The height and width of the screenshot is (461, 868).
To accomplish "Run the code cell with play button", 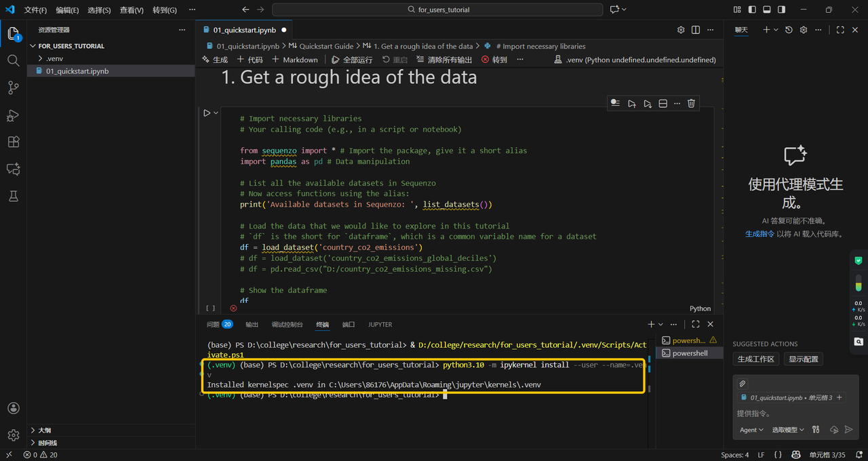I will [x=207, y=113].
